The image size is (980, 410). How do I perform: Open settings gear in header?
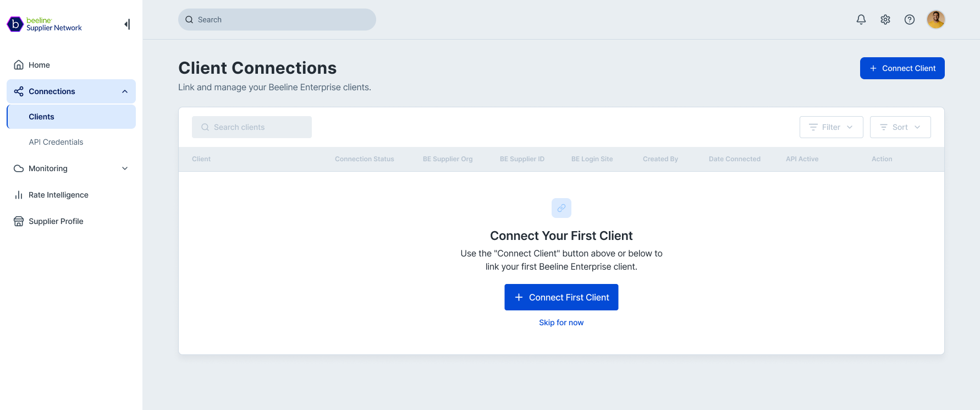[885, 20]
